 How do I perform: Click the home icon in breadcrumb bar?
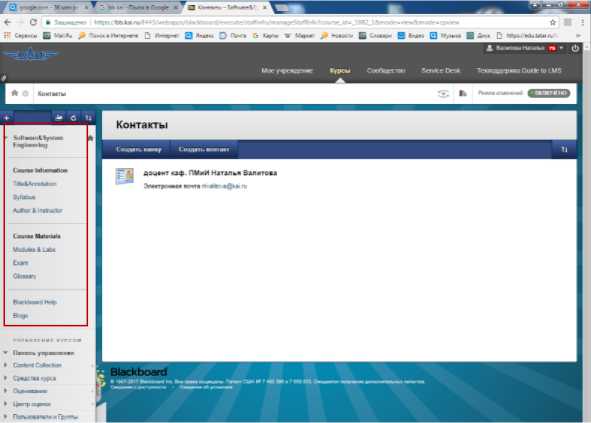pyautogui.click(x=15, y=93)
